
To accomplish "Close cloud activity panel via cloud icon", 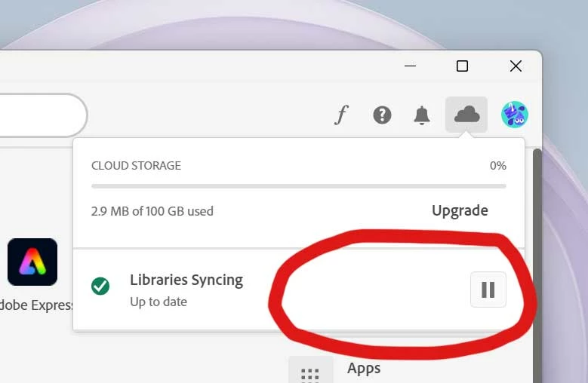I will pos(466,115).
